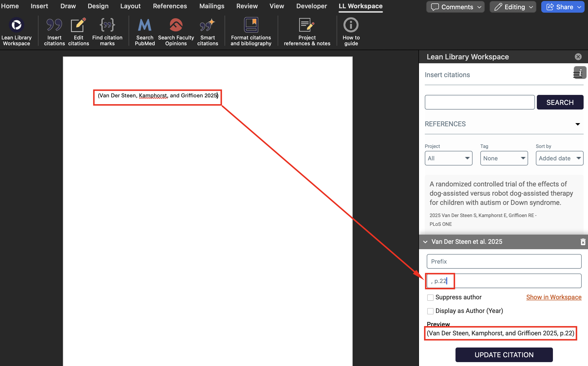Click the SEARCH button
The image size is (588, 366).
[x=560, y=102]
